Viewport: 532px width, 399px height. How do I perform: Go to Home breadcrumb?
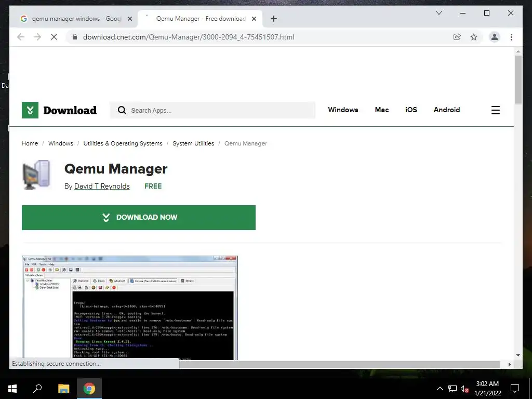point(30,143)
